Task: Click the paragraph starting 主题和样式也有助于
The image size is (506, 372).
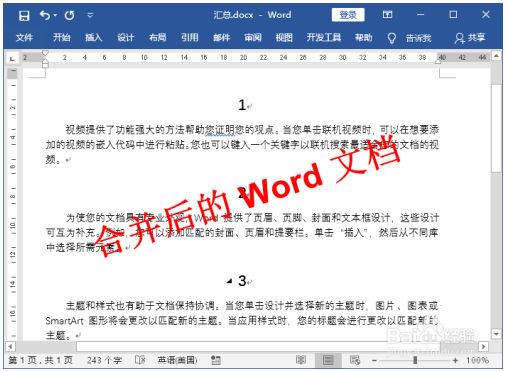Action: (x=242, y=320)
